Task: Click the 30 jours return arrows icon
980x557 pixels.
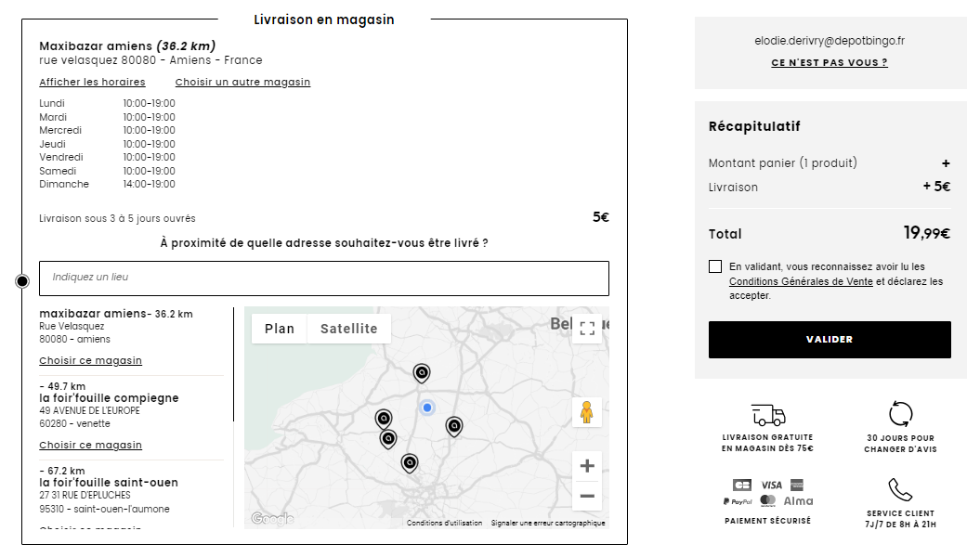Action: (x=901, y=413)
